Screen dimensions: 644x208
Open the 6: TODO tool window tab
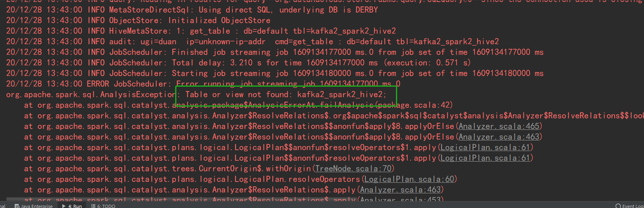coord(103,206)
